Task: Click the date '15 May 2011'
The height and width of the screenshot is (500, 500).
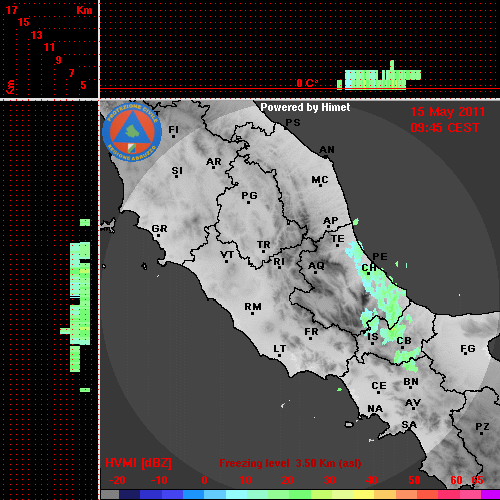Action: pos(448,112)
